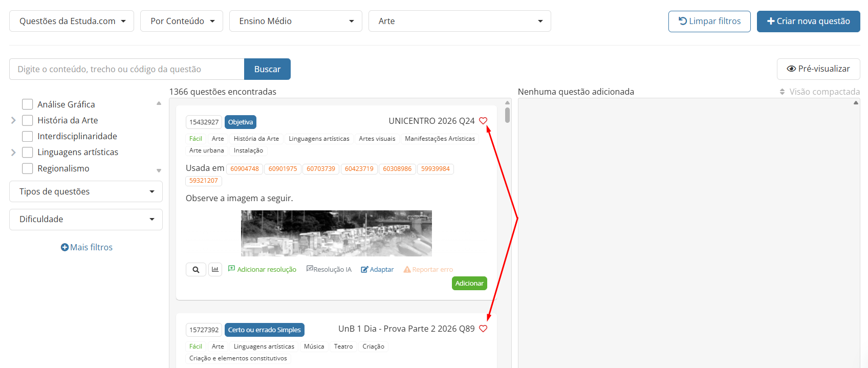Click Artes visuais tag
Viewport: 868px width, 368px height.
(377, 139)
